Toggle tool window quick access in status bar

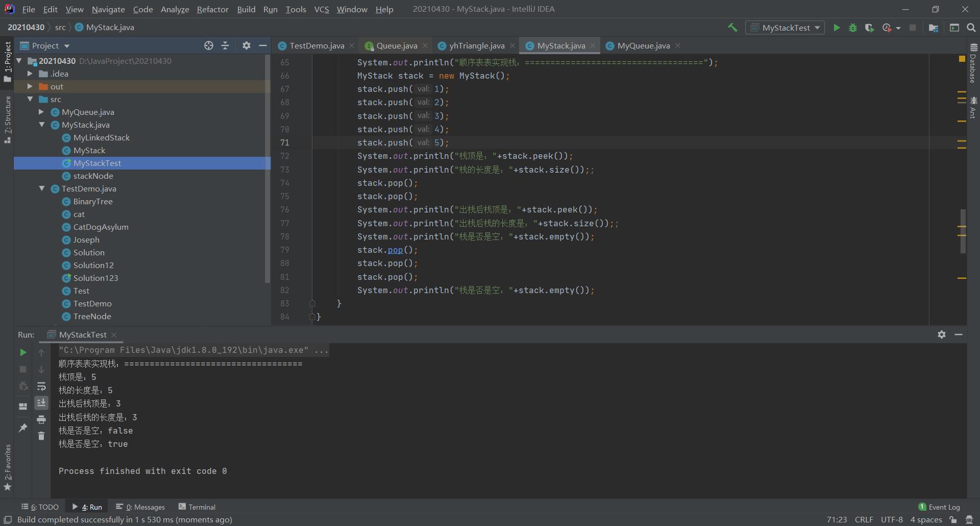[8, 520]
